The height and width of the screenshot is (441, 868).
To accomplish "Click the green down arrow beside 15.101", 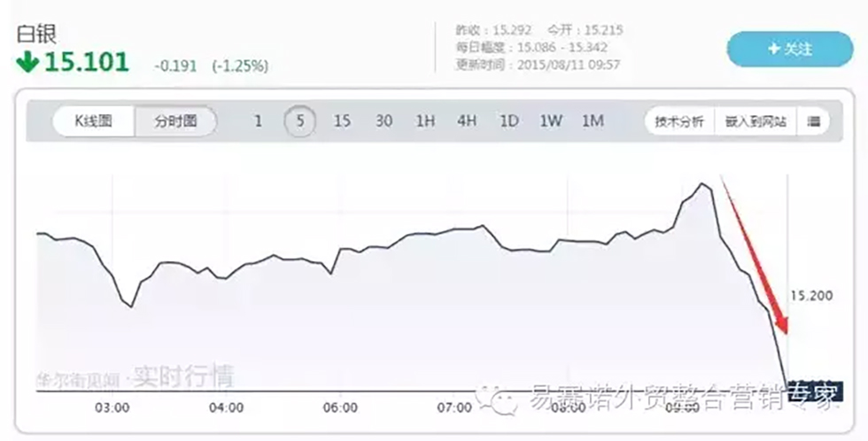I will pos(27,63).
